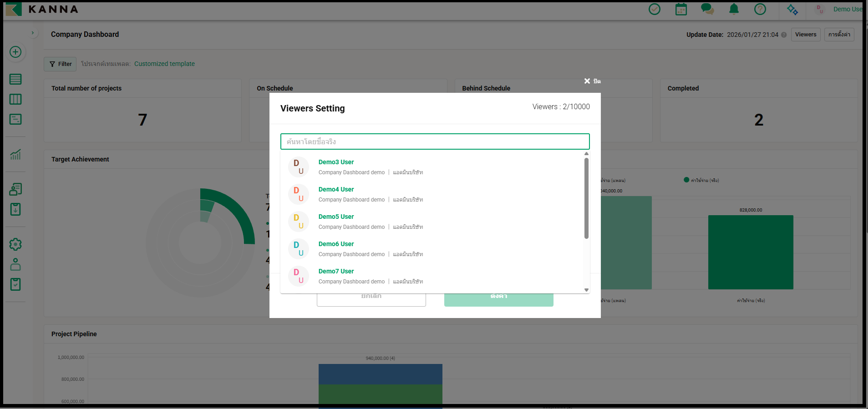Close the Viewers Setting dialog
This screenshot has height=409, width=868.
[592, 81]
